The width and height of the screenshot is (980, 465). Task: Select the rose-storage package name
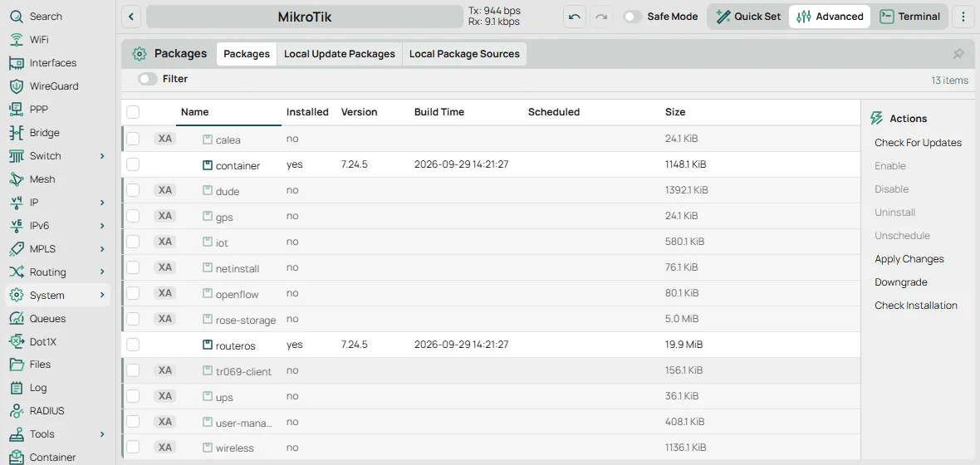click(246, 320)
